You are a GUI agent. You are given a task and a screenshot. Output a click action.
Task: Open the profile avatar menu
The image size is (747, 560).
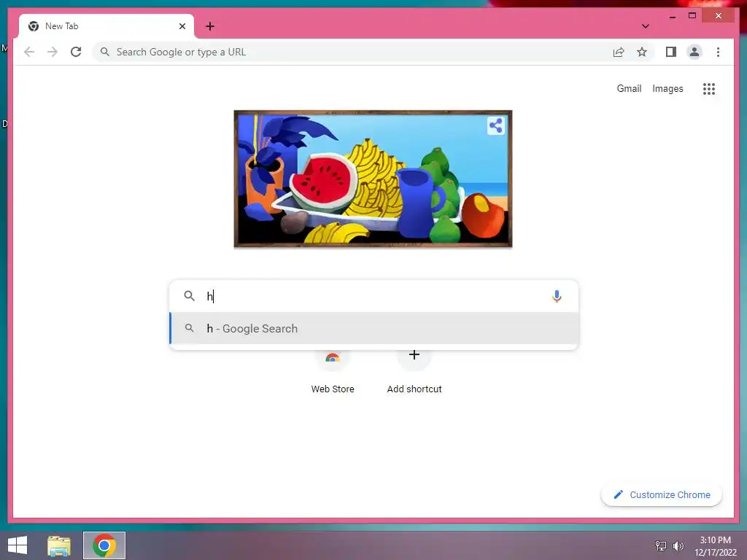694,52
